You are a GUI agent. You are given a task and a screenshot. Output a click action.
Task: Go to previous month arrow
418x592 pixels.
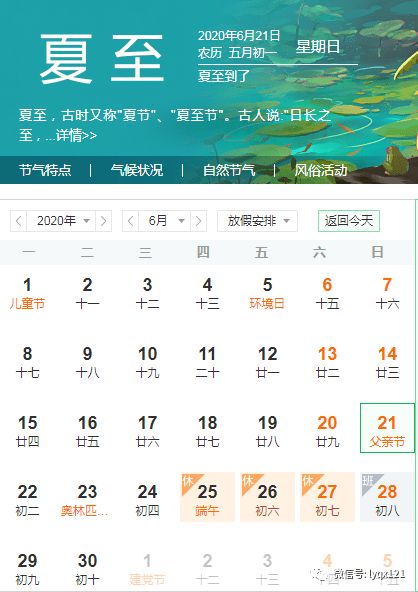(x=130, y=221)
